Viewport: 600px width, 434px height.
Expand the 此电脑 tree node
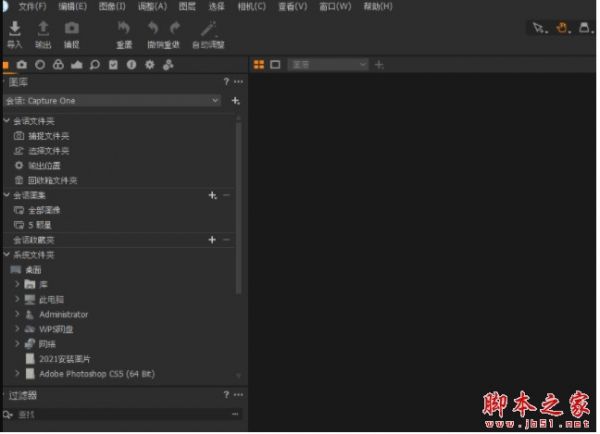[17, 299]
